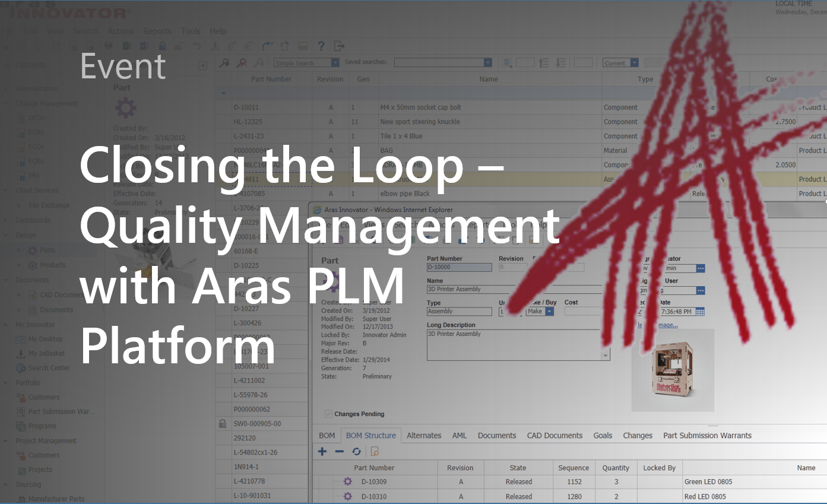Run the search with the green magnifier icon

225,62
